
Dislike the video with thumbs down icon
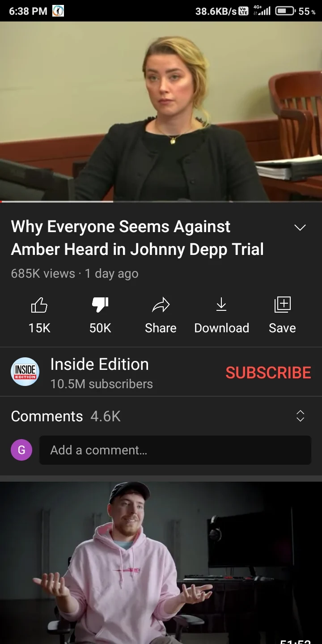click(100, 305)
